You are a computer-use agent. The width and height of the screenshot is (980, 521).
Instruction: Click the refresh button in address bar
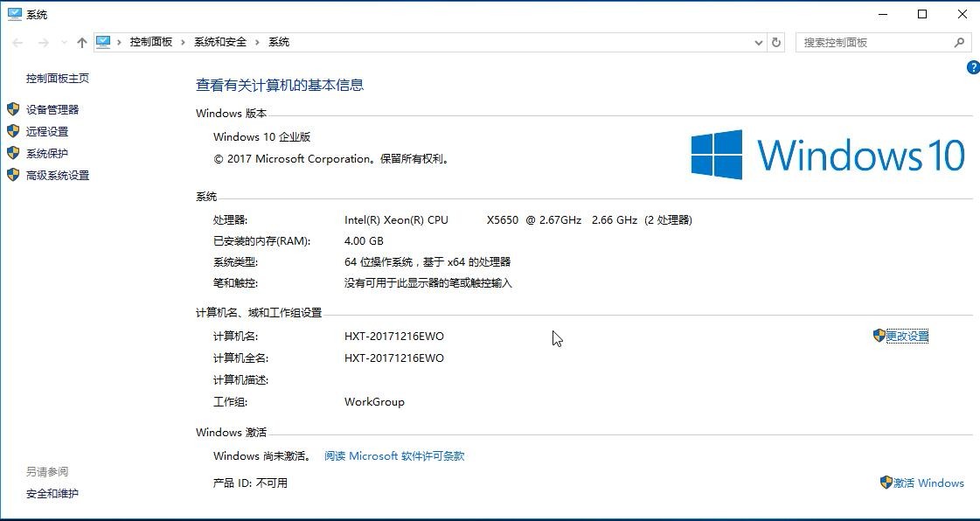[776, 42]
